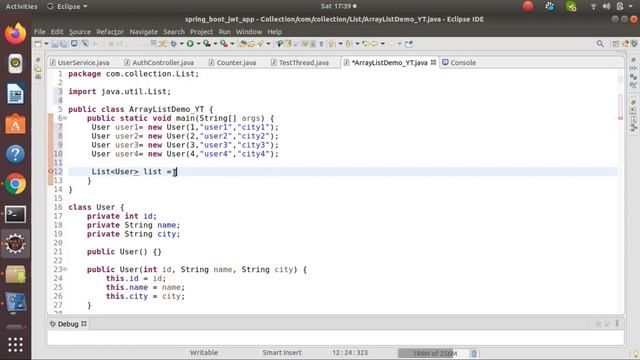The height and width of the screenshot is (360, 640).
Task: Click the Debug bug toolbar icon
Action: 173,44
